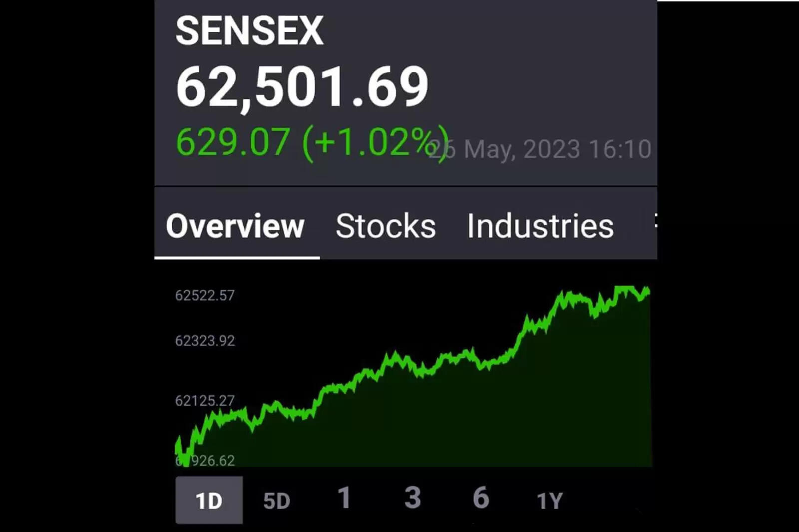Click the 62323.92 axis label
This screenshot has width=799, height=532.
(205, 341)
